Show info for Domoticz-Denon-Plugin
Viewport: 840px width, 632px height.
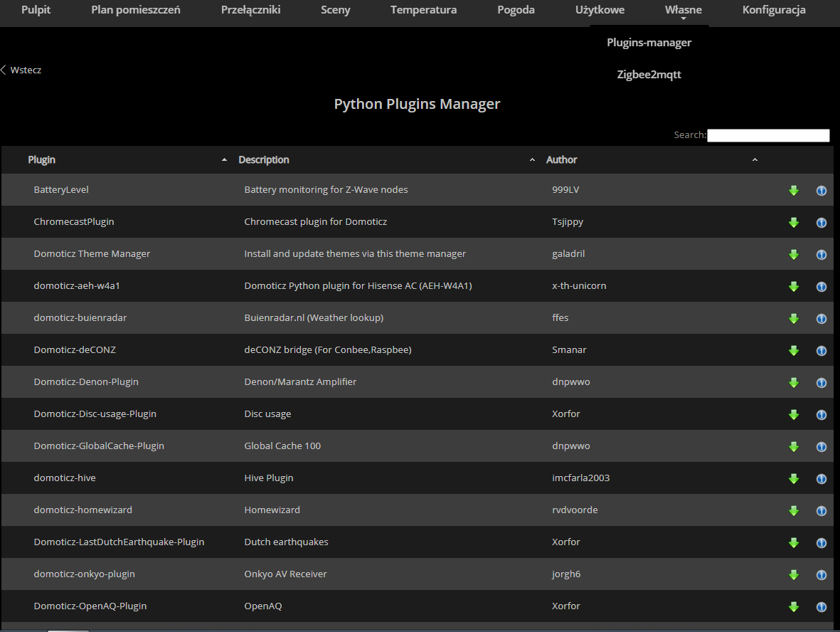[x=821, y=383]
